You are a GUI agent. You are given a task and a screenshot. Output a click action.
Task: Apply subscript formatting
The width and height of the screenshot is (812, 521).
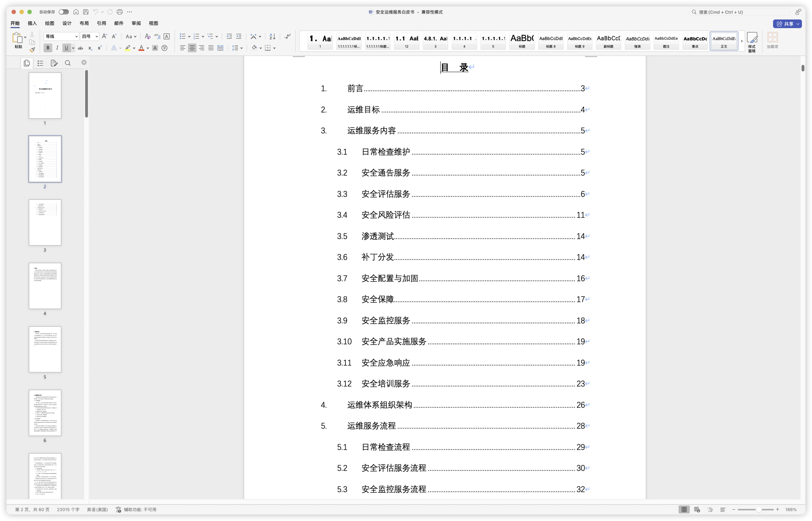90,48
